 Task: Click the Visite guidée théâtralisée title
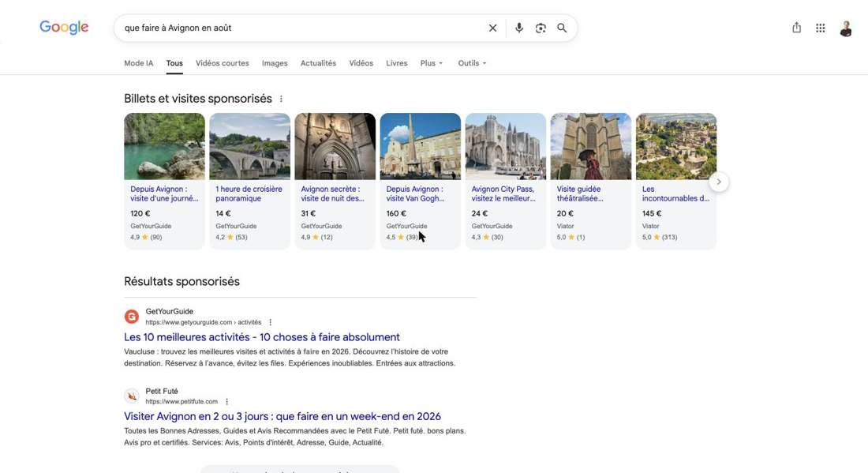[x=580, y=193]
